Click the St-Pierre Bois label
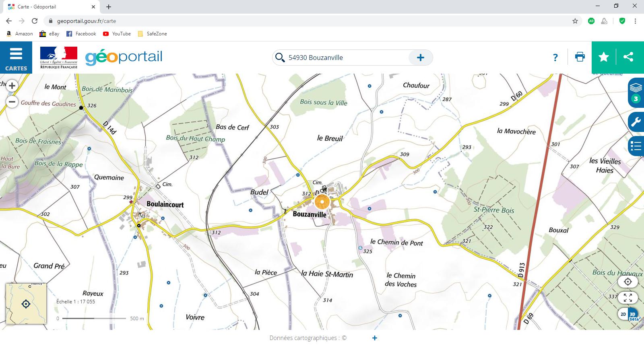This screenshot has height=346, width=644. pyautogui.click(x=494, y=210)
